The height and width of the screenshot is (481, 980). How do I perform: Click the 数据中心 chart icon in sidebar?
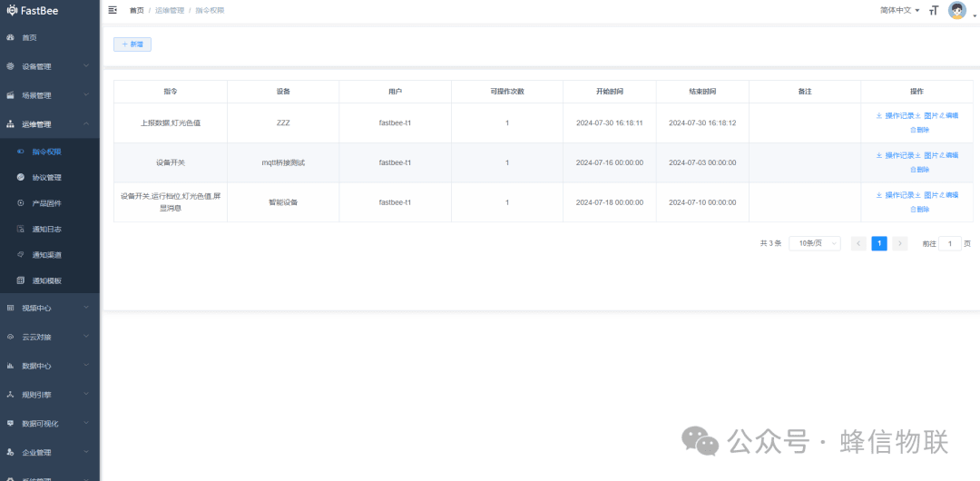[10, 366]
